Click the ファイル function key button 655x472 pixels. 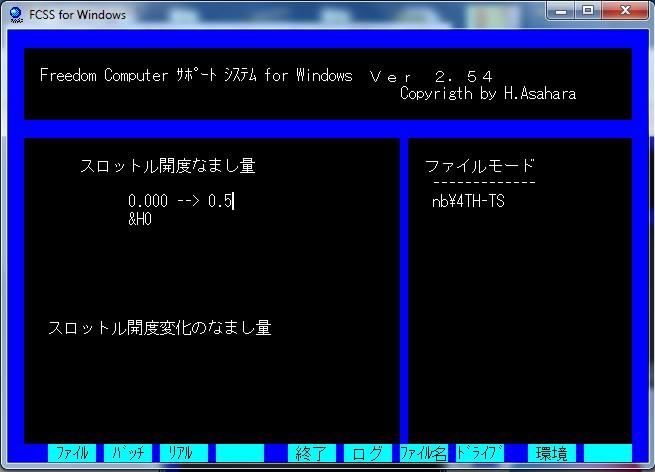tap(72, 453)
